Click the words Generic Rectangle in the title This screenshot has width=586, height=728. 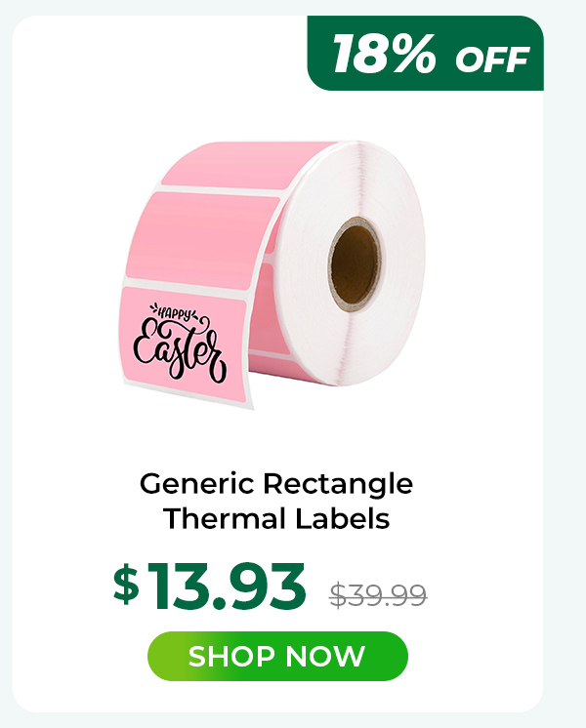tap(276, 483)
